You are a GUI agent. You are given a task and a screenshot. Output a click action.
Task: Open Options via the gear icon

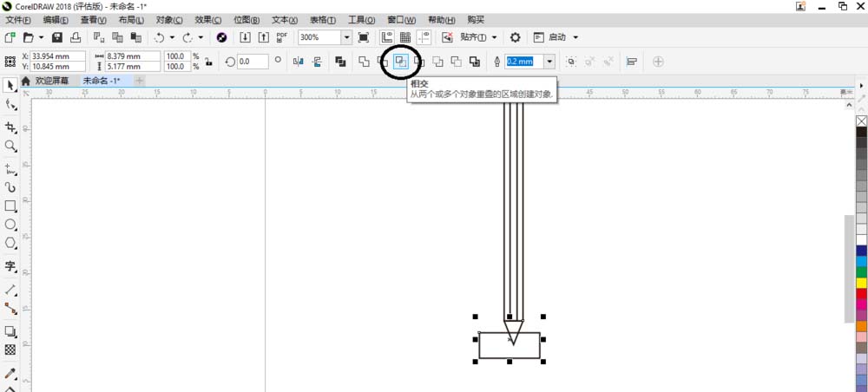[x=516, y=37]
